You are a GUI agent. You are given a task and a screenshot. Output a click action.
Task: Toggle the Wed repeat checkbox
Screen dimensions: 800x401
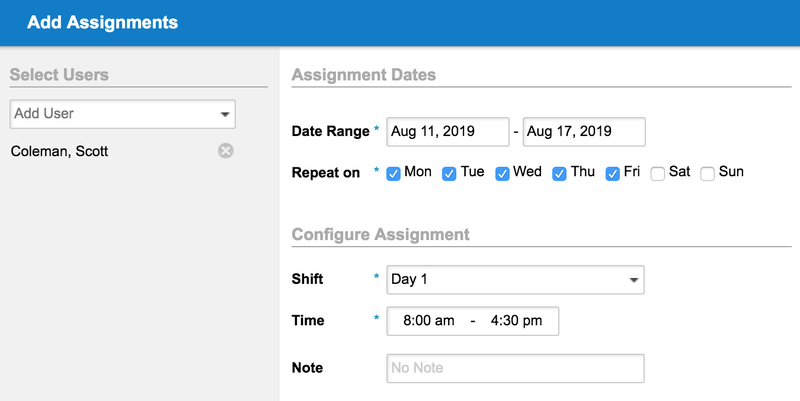pos(502,174)
